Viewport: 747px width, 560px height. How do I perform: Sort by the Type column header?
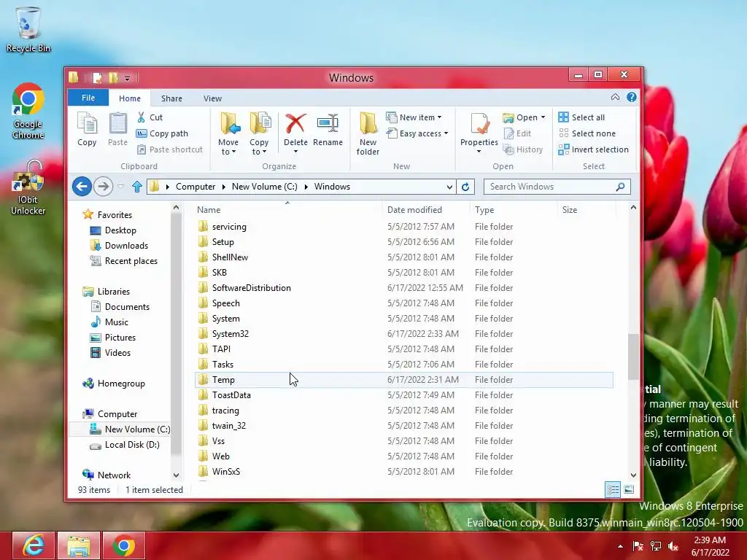tap(514, 209)
